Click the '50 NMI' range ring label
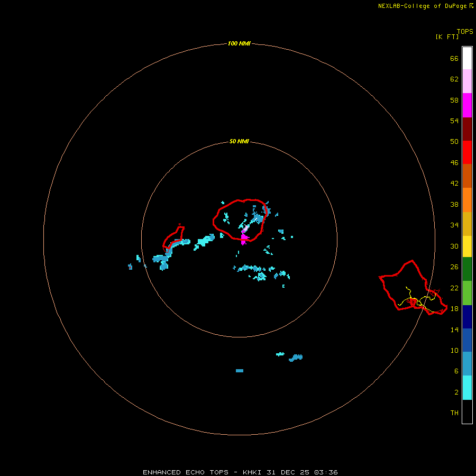The height and width of the screenshot is (476, 476). (x=239, y=141)
